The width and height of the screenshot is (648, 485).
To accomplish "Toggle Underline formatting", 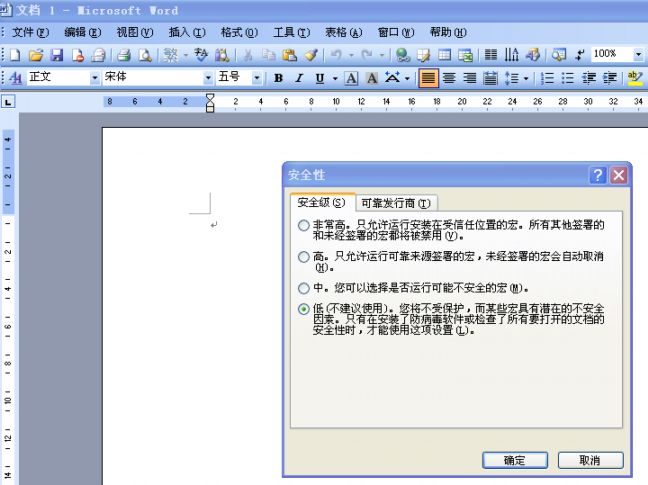I will pos(319,78).
